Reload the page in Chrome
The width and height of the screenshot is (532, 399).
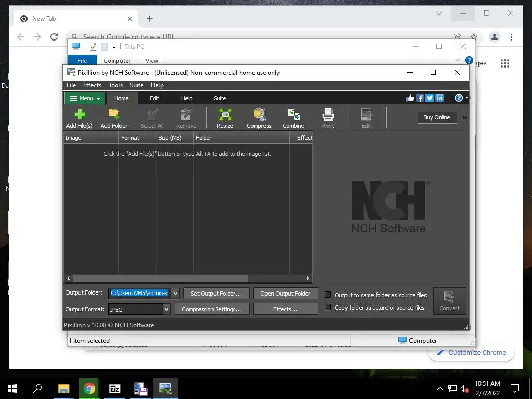[x=54, y=37]
